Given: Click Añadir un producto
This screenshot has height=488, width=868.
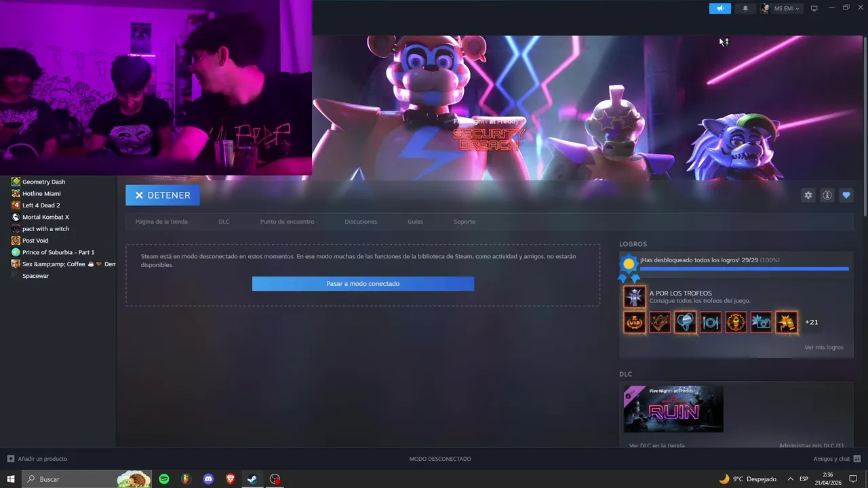Looking at the screenshot, I should [37, 459].
